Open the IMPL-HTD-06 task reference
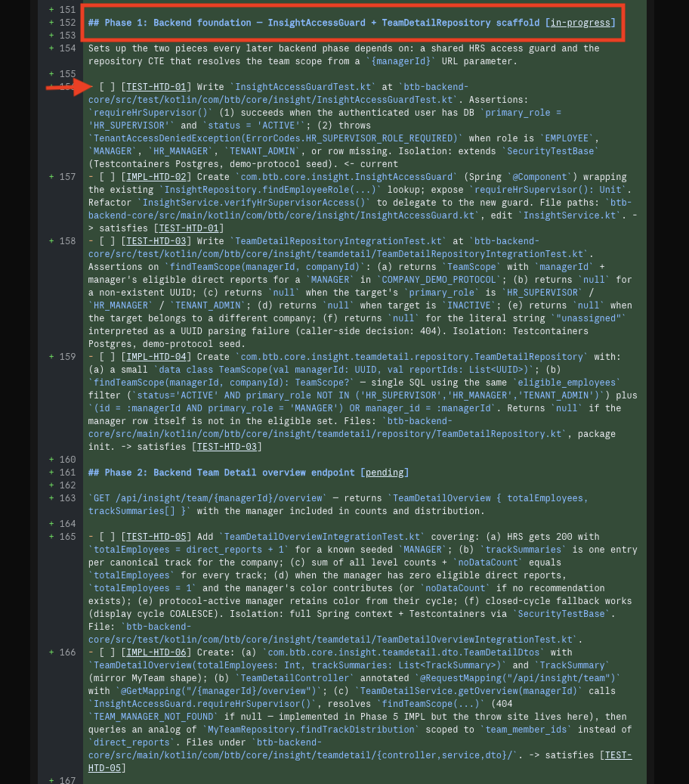Viewport: 689px width, 784px height. (x=156, y=652)
